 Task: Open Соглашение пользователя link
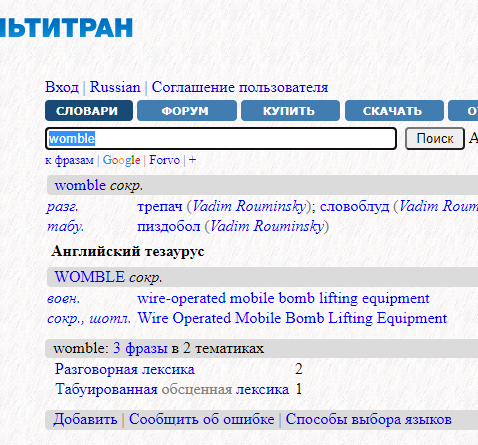pyautogui.click(x=240, y=87)
